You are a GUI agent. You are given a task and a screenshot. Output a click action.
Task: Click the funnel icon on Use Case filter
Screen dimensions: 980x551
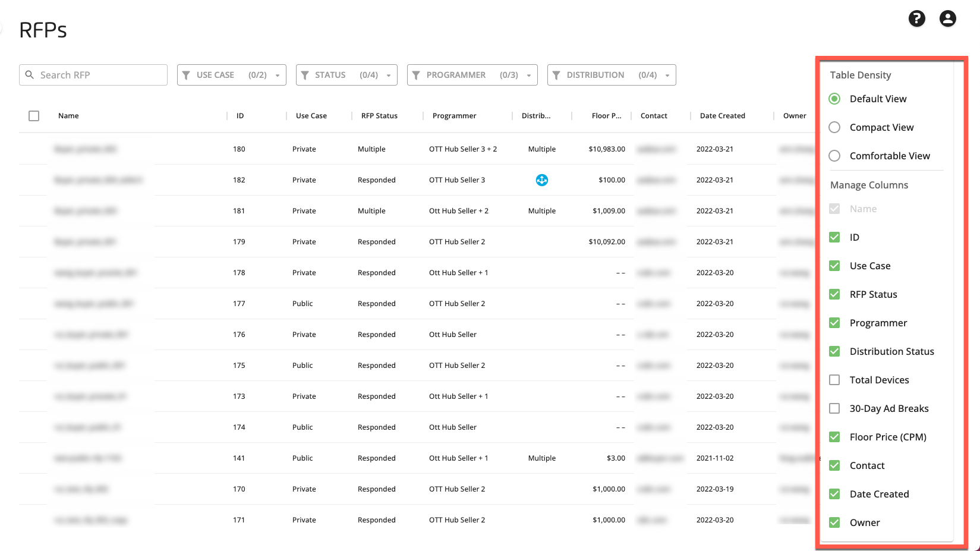point(187,75)
